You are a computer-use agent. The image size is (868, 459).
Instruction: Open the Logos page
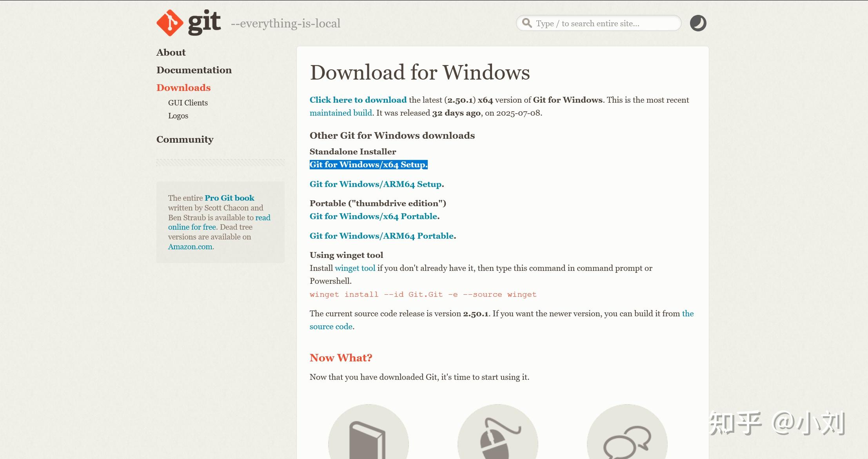(x=178, y=116)
